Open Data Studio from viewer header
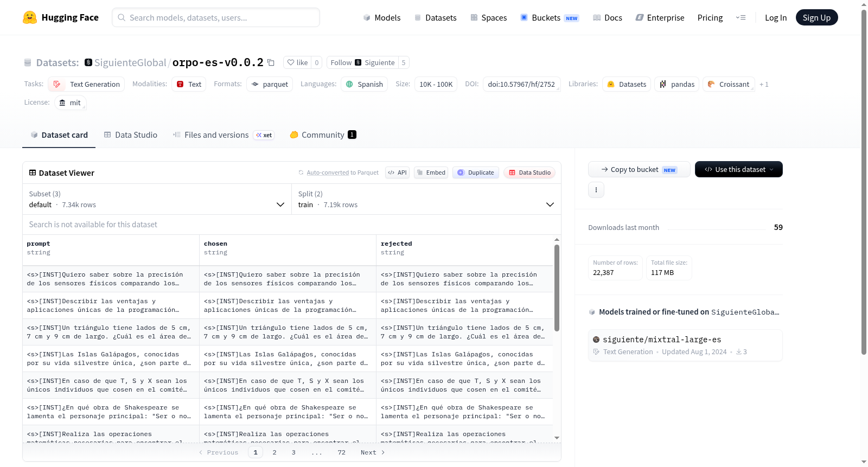This screenshot has height=467, width=868. pos(529,172)
